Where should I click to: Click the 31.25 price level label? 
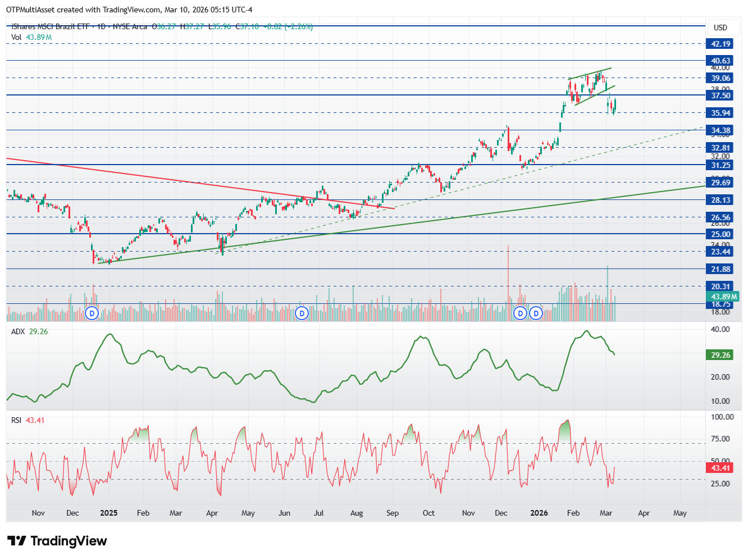click(x=720, y=165)
